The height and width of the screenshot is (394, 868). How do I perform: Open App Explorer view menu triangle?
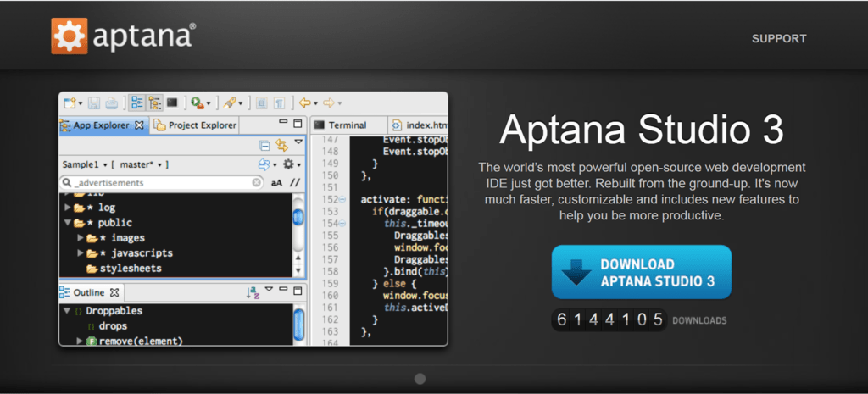(298, 142)
